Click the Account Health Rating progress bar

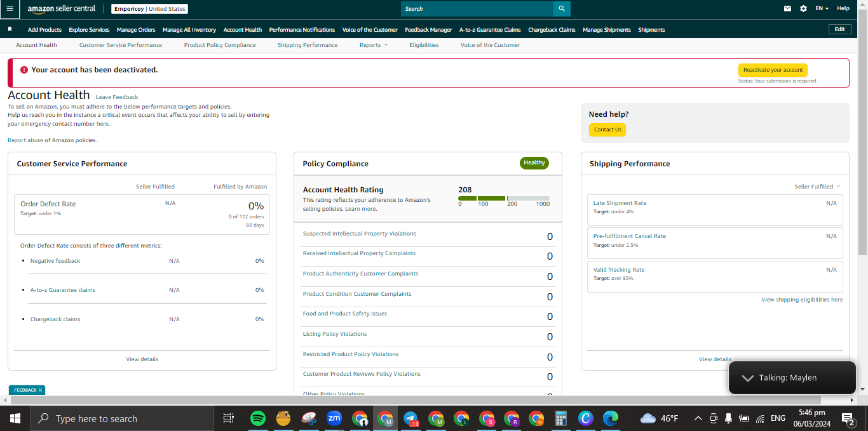504,199
